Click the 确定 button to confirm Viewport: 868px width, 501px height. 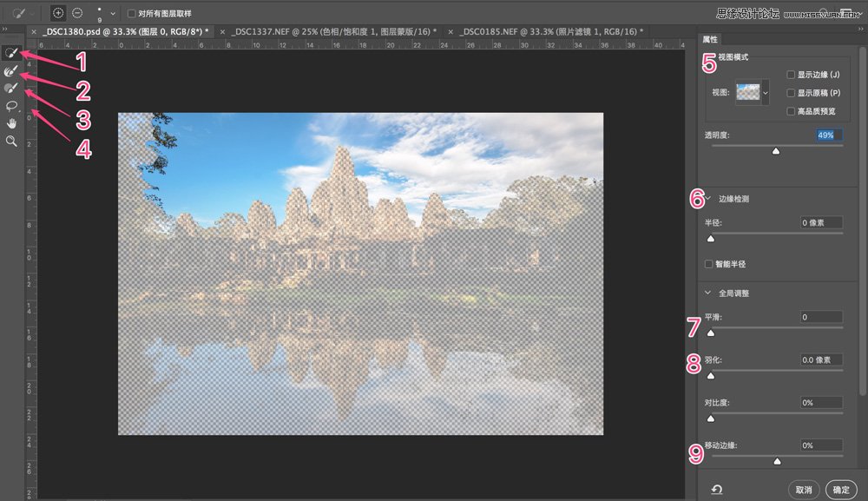coord(840,490)
